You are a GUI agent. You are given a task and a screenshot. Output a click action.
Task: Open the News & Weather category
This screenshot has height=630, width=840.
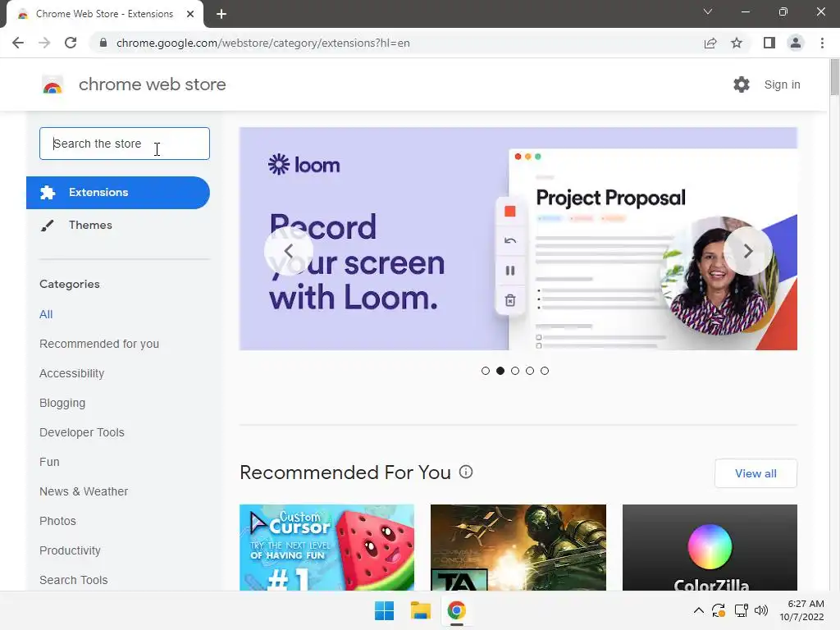click(84, 491)
